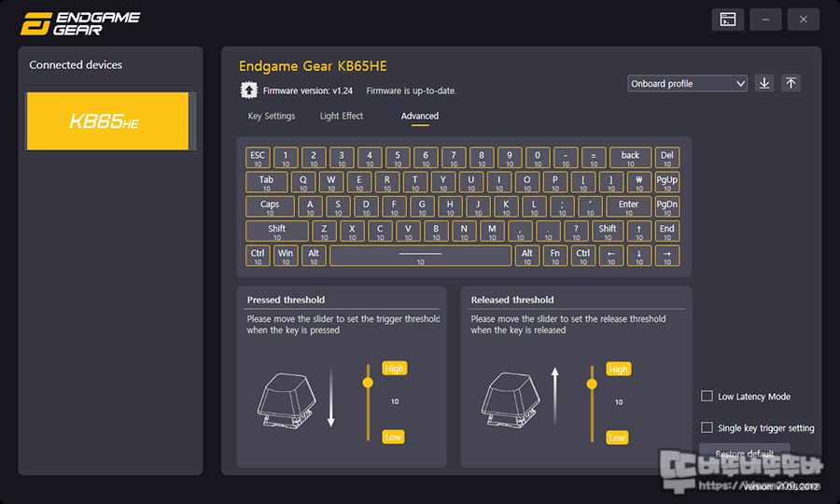Switch to the Light Effect tab

(x=342, y=116)
